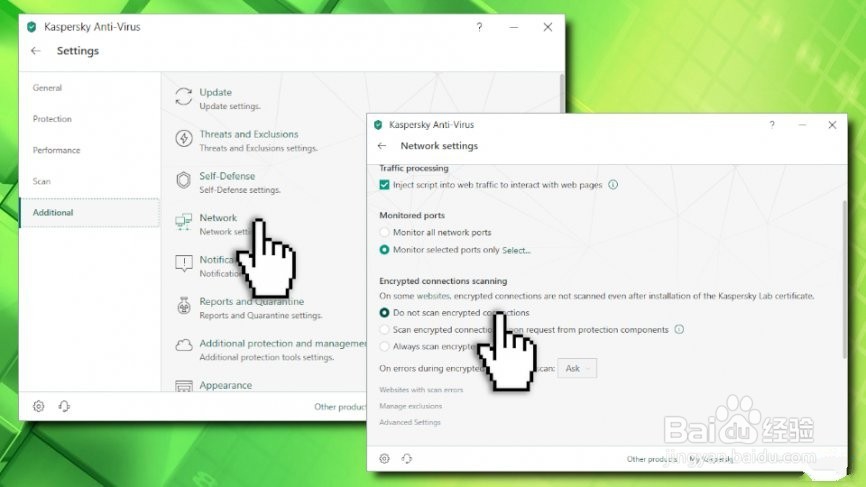
Task: Open the Ask dropdown for scan errors
Action: coord(577,368)
